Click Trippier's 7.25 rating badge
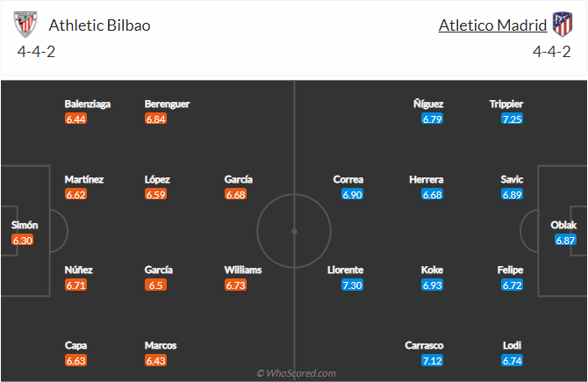 coord(513,119)
